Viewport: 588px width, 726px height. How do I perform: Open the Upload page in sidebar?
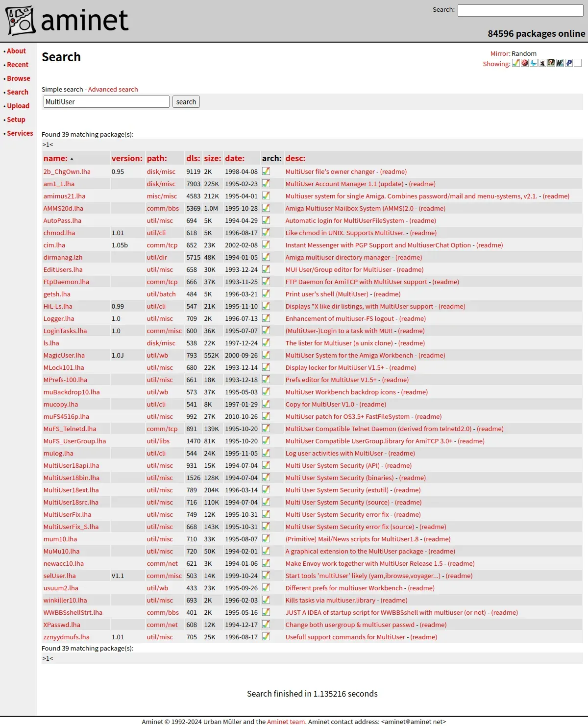18,106
